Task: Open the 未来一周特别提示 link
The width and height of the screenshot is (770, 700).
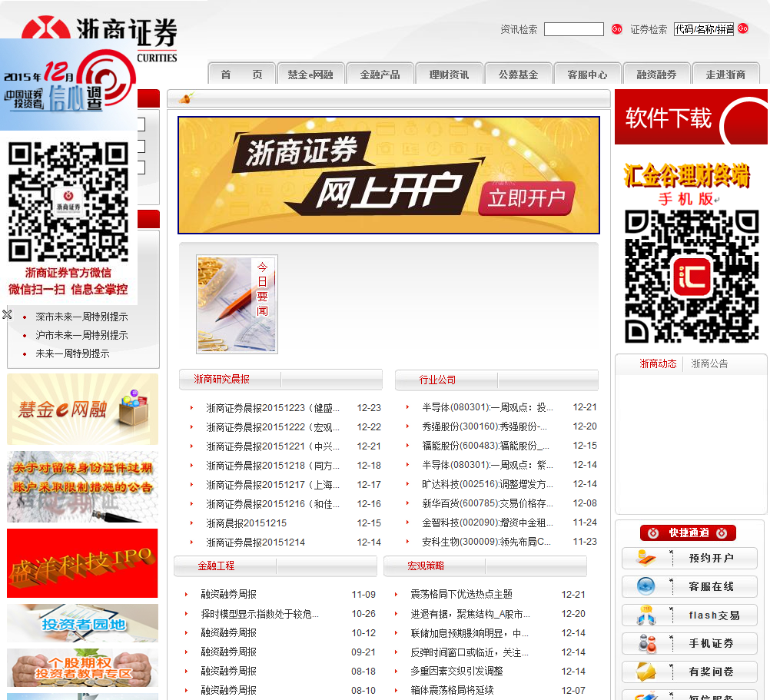Action: click(x=73, y=353)
